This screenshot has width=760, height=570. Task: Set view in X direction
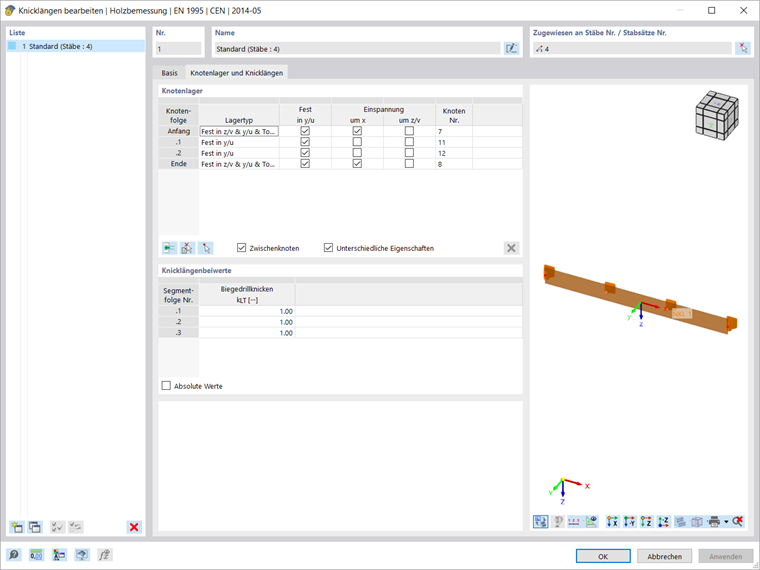tap(613, 522)
